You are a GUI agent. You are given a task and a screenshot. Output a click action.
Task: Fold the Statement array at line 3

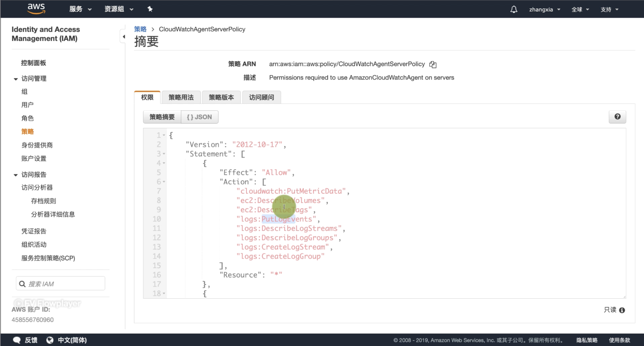coord(164,154)
